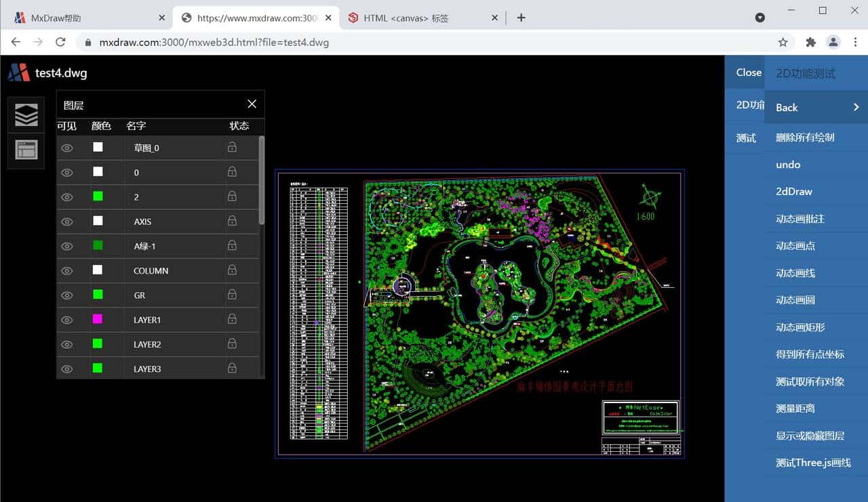Hide the 草图_0 layer with eye icon
The width and height of the screenshot is (868, 502).
[66, 148]
